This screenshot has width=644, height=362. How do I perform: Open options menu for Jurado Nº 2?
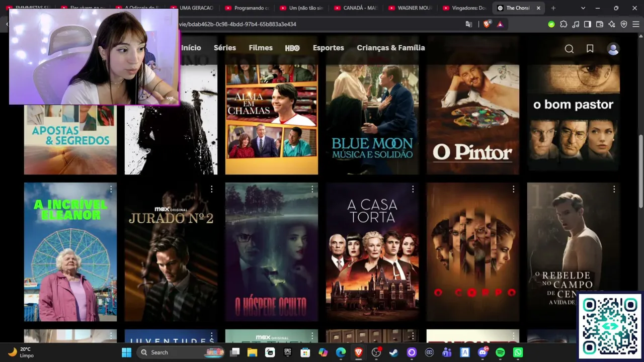(x=211, y=189)
